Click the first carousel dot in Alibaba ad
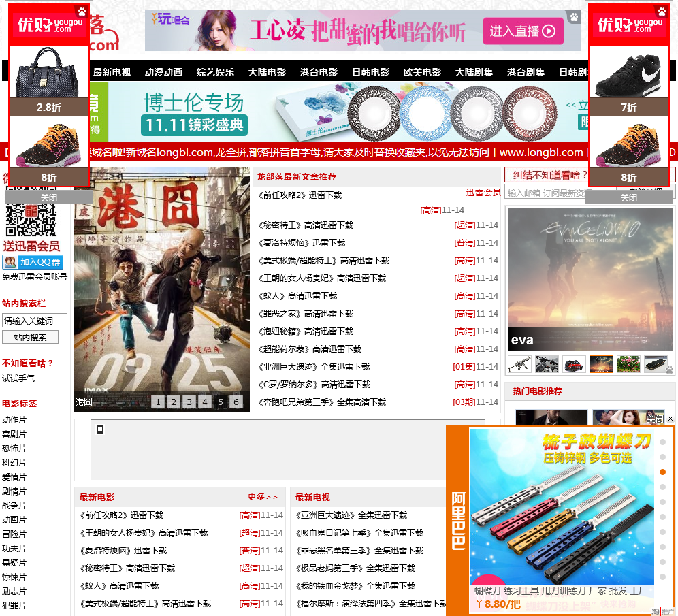This screenshot has height=616, width=678. pos(662,442)
